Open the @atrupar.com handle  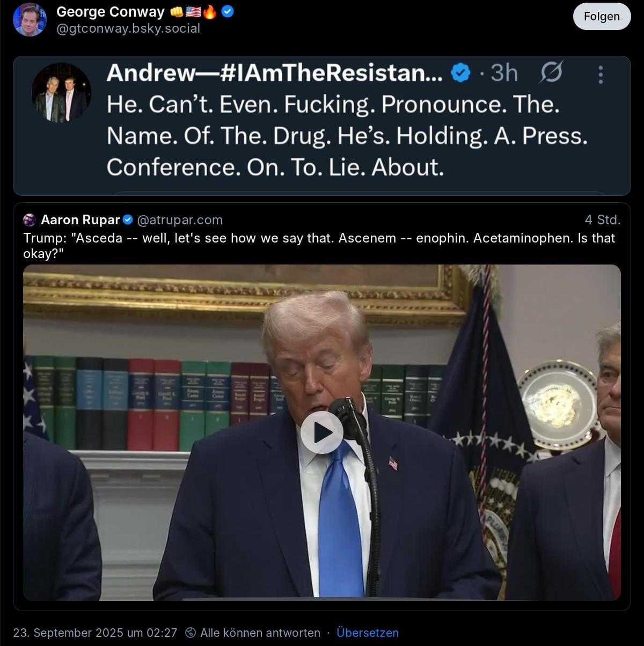180,220
